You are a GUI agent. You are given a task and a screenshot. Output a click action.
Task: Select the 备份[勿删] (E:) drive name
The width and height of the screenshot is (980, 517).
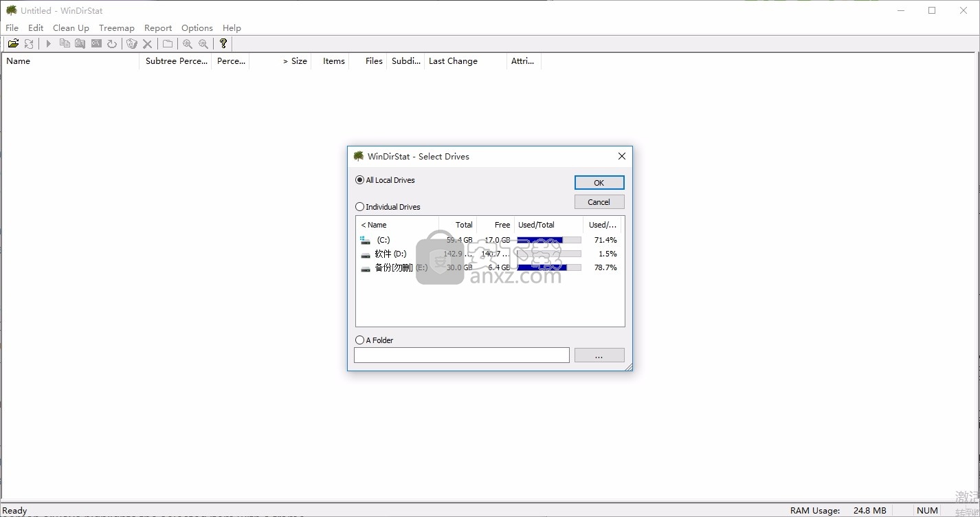(x=401, y=267)
